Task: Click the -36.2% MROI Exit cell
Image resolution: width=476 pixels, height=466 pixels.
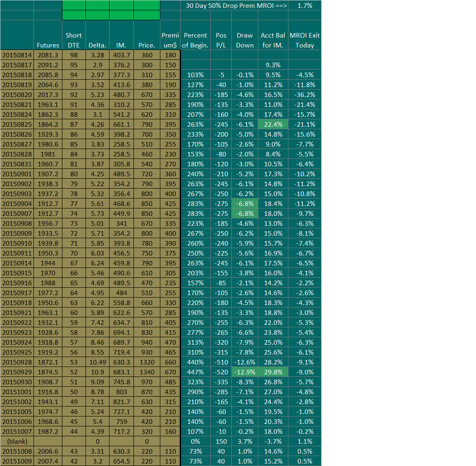Action: [x=305, y=95]
